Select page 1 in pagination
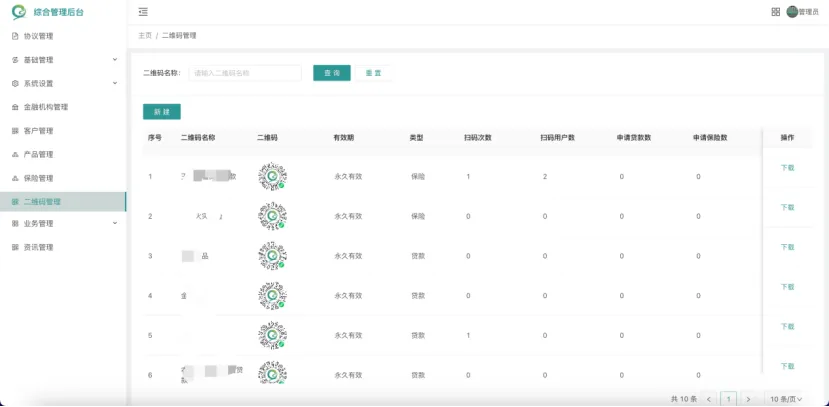The width and height of the screenshot is (829, 407). pos(729,399)
